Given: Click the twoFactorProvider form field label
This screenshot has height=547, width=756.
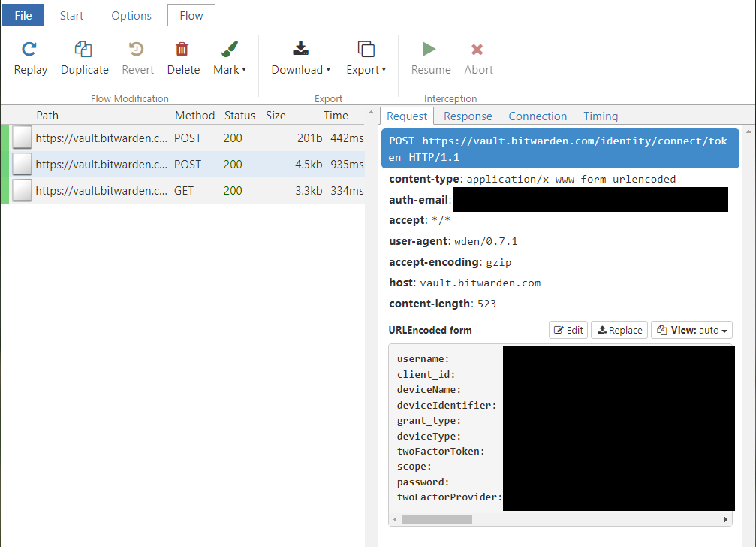Looking at the screenshot, I should point(450,497).
